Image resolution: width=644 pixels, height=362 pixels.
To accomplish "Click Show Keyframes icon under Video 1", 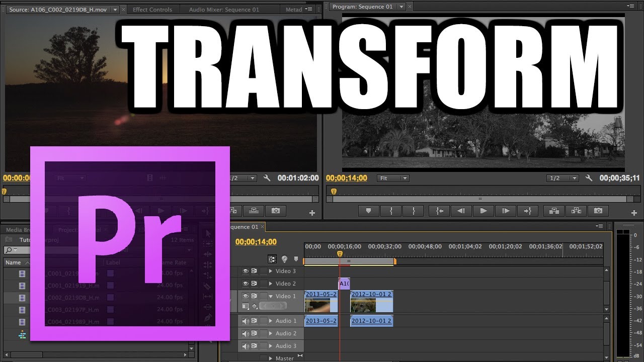I will [x=255, y=306].
